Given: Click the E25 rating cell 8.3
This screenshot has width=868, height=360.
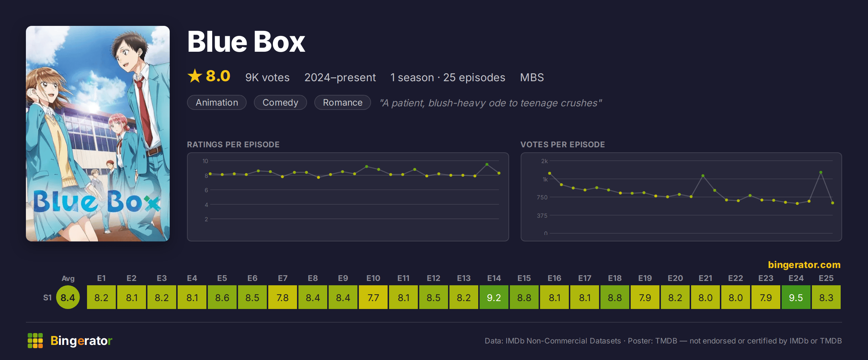Looking at the screenshot, I should pyautogui.click(x=826, y=297).
